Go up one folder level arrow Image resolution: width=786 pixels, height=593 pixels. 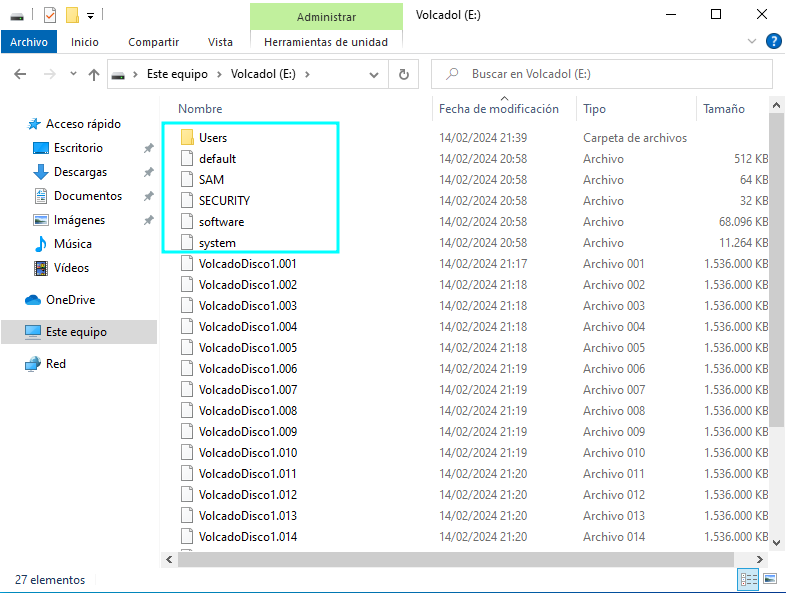(x=94, y=74)
